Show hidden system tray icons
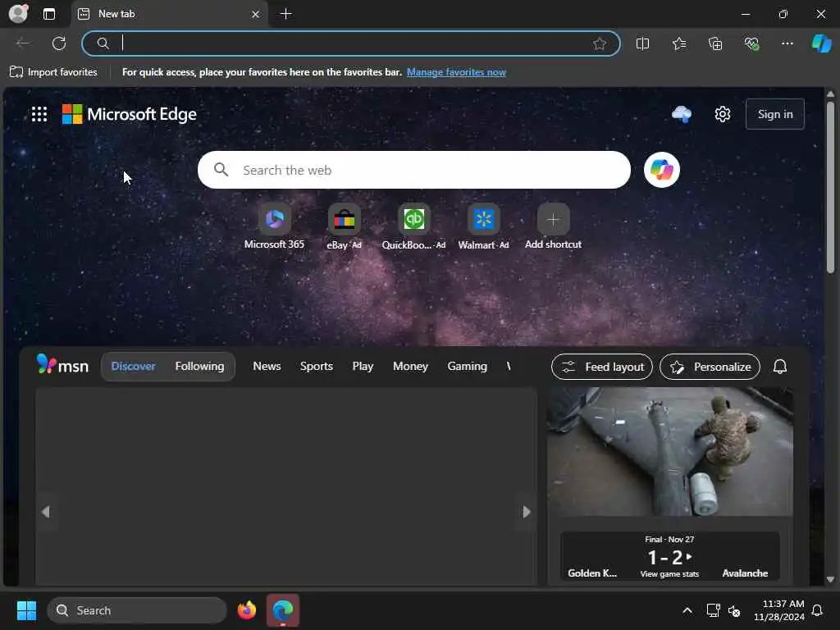Viewport: 840px width, 630px height. pyautogui.click(x=687, y=610)
